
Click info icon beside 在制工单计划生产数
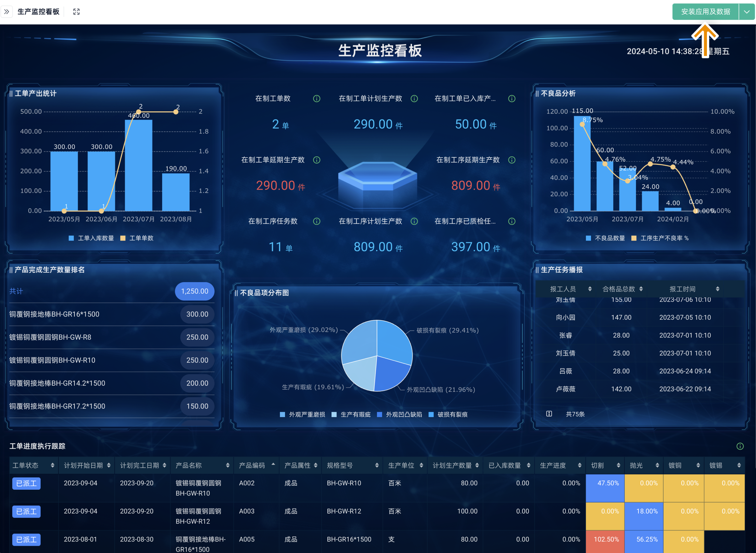414,99
